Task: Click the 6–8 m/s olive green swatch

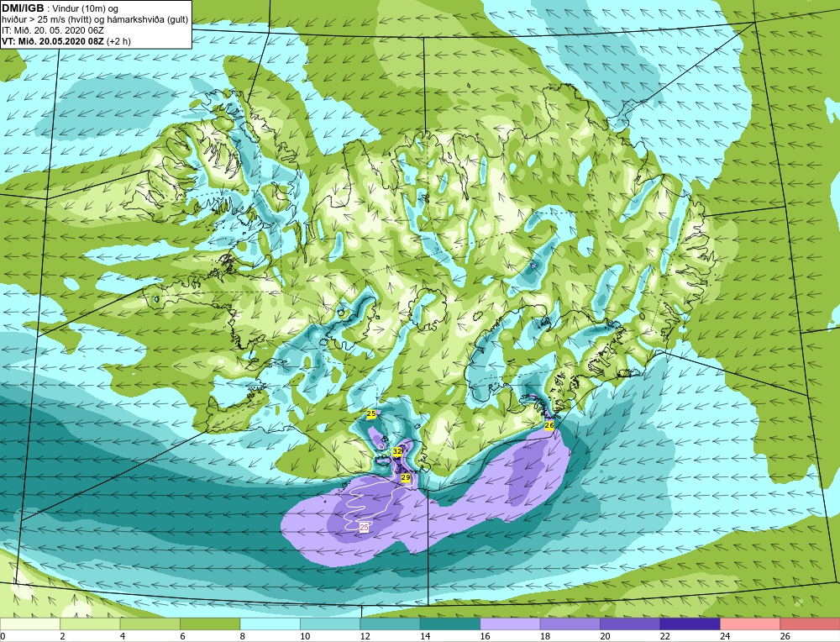Action: point(210,624)
